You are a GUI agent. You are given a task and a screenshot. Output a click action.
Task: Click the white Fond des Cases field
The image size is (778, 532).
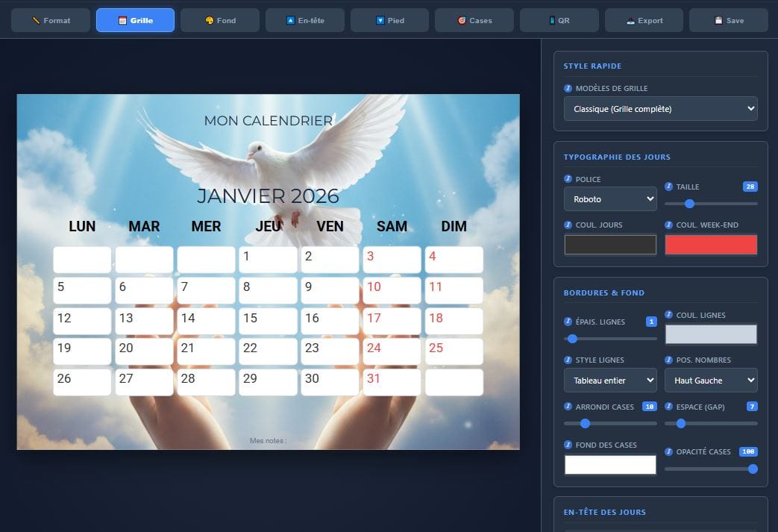point(610,465)
